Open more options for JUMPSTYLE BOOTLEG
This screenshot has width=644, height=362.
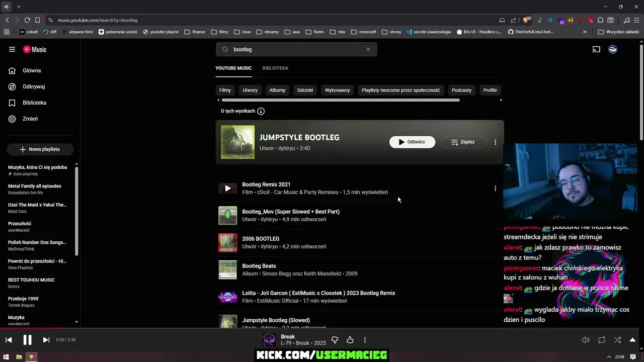[x=495, y=142]
